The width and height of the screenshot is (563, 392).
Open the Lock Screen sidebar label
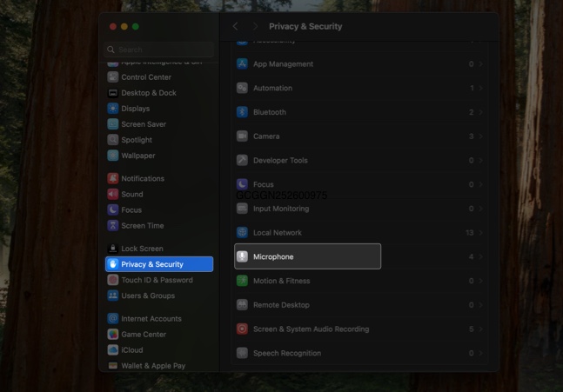tap(142, 249)
